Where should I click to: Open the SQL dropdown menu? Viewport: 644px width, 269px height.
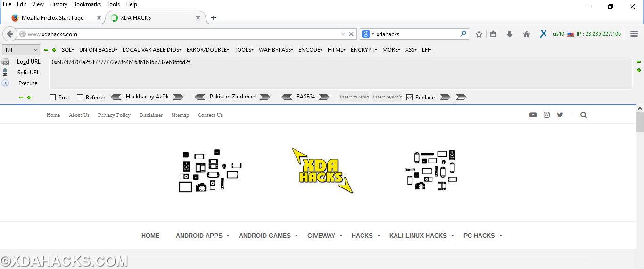pos(67,50)
